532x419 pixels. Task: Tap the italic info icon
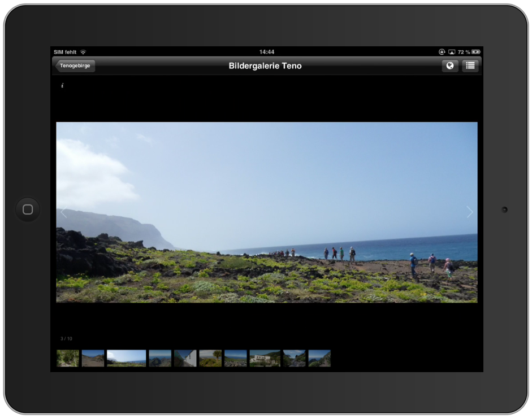[x=62, y=86]
